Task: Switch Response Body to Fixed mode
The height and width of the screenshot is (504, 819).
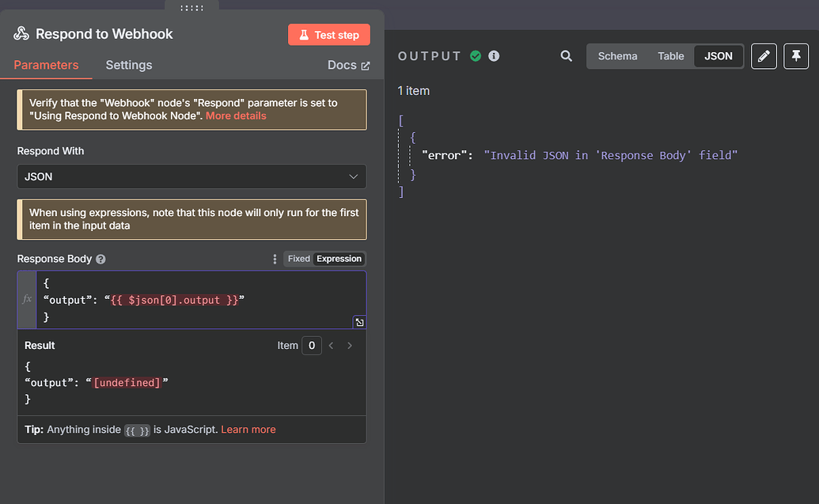Action: click(x=298, y=258)
